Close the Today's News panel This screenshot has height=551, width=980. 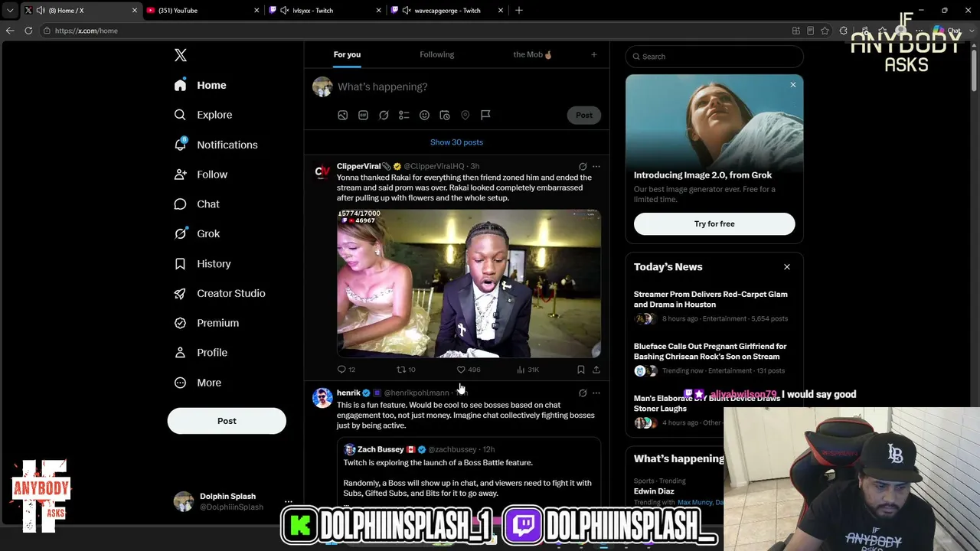(787, 267)
